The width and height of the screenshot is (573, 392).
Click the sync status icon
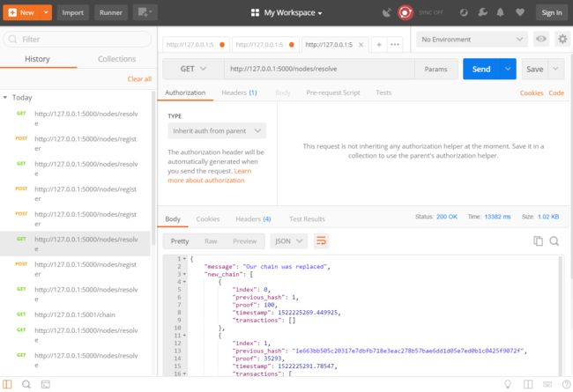[406, 13]
